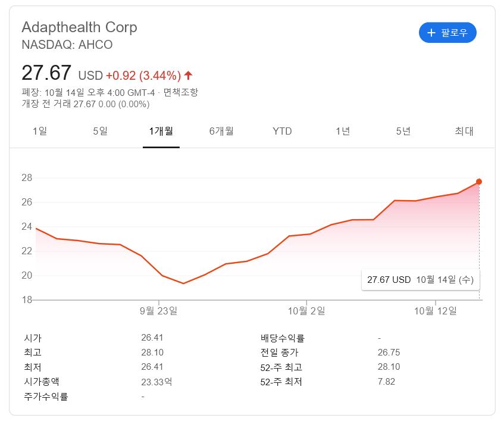Show the 최대 maximum range
Viewport: 504px width, 421px height.
[464, 131]
